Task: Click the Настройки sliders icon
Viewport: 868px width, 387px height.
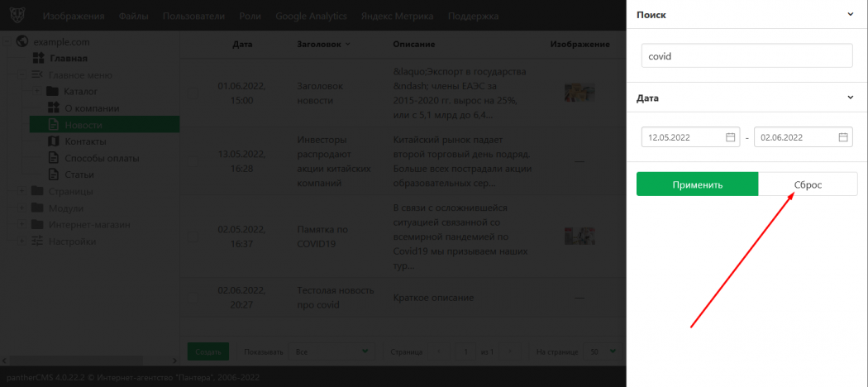Action: (x=37, y=241)
